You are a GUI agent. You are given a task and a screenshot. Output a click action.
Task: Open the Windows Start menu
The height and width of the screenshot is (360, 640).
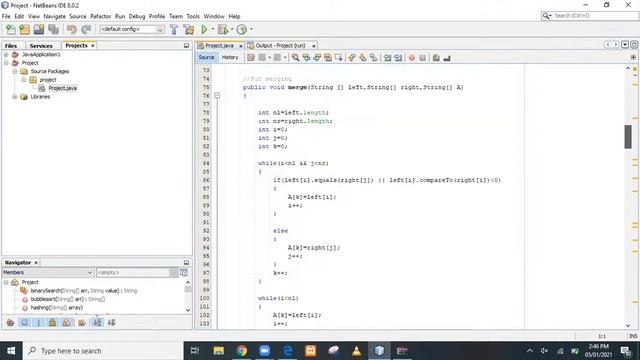click(x=11, y=351)
